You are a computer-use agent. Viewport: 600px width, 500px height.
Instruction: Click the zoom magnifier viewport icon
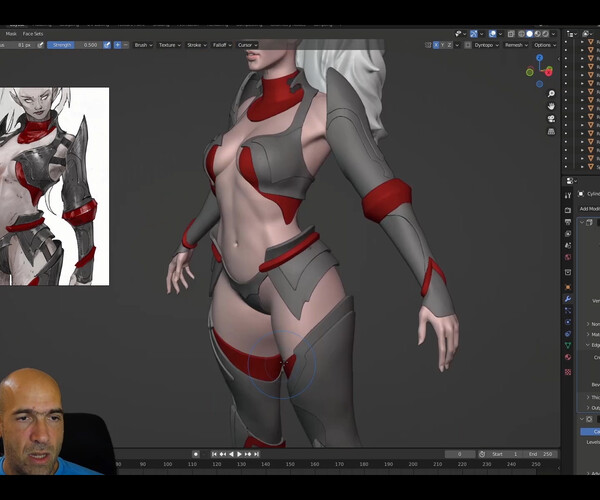pyautogui.click(x=551, y=94)
